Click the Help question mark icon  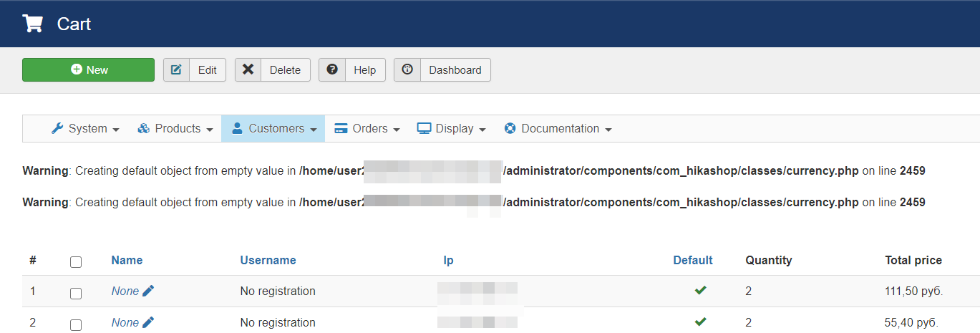[x=332, y=70]
